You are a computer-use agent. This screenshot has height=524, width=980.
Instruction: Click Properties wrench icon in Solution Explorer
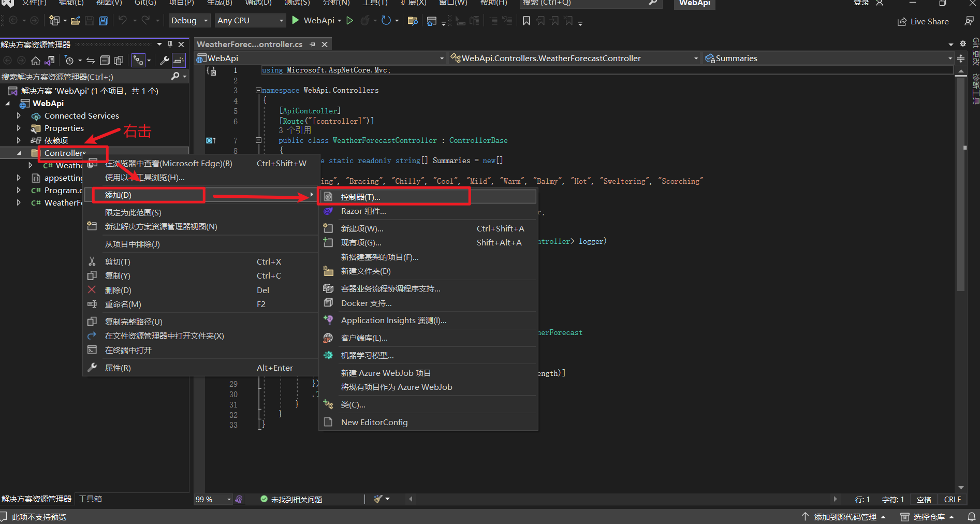(x=165, y=61)
